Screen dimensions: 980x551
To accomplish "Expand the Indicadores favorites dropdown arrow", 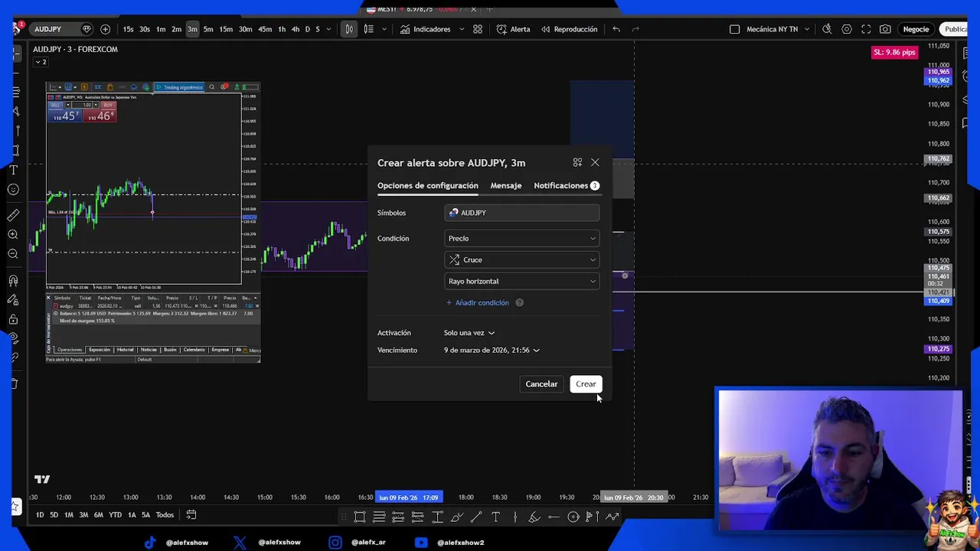I will coord(462,29).
